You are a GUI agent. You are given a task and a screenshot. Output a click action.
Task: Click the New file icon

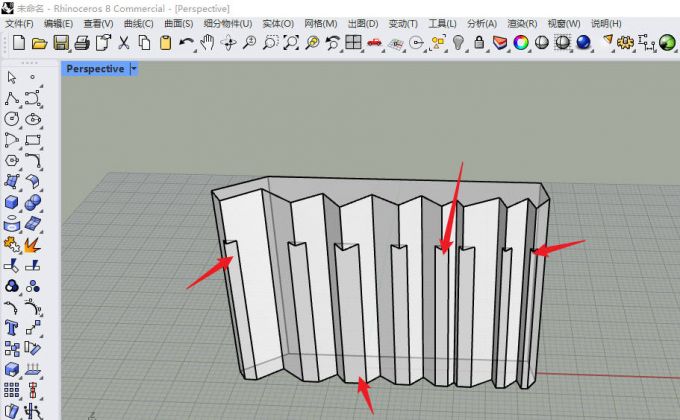point(19,43)
